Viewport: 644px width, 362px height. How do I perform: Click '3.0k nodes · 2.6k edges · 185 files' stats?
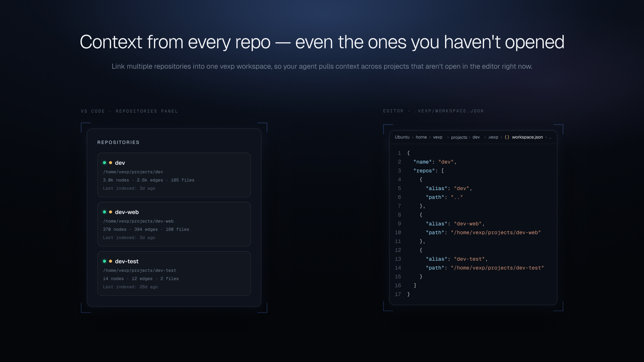pos(149,180)
